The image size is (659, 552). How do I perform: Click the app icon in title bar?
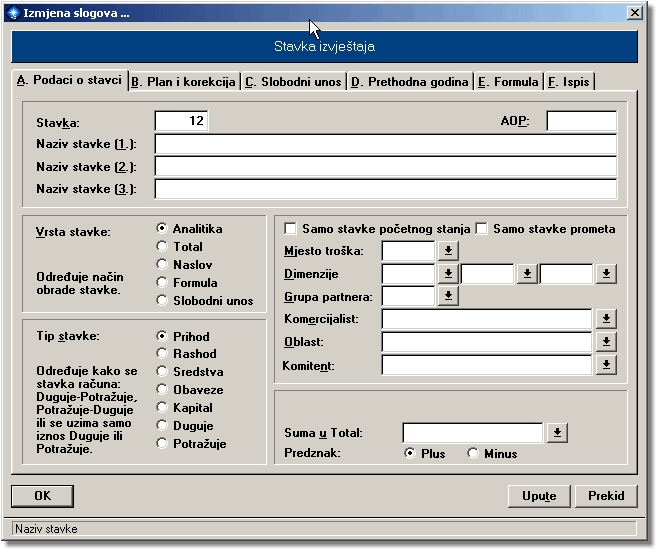tap(12, 12)
